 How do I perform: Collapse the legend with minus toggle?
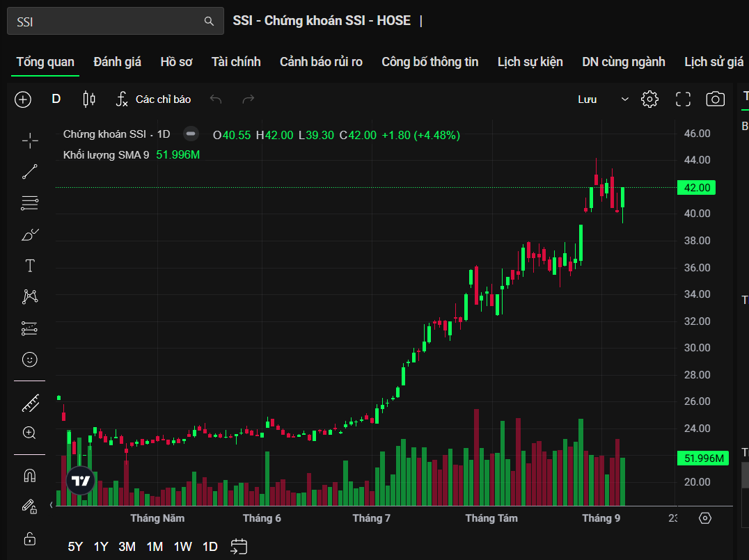pos(191,134)
